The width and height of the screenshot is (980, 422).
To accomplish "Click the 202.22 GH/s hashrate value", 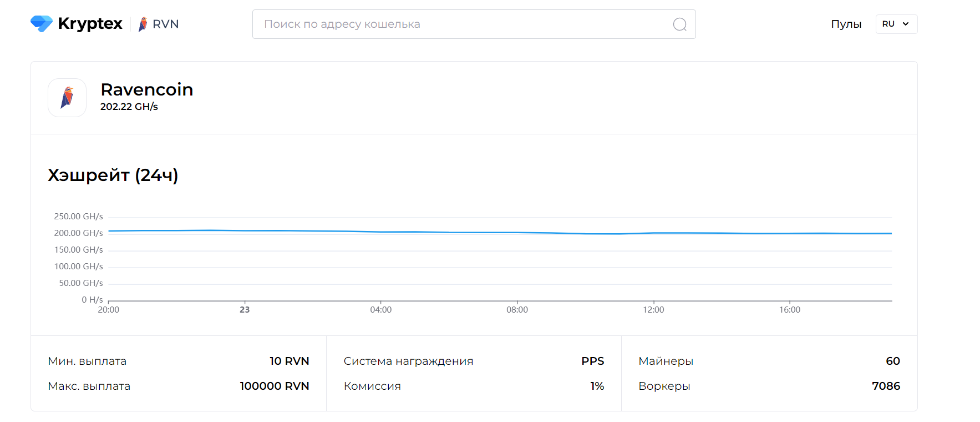I will pyautogui.click(x=129, y=107).
